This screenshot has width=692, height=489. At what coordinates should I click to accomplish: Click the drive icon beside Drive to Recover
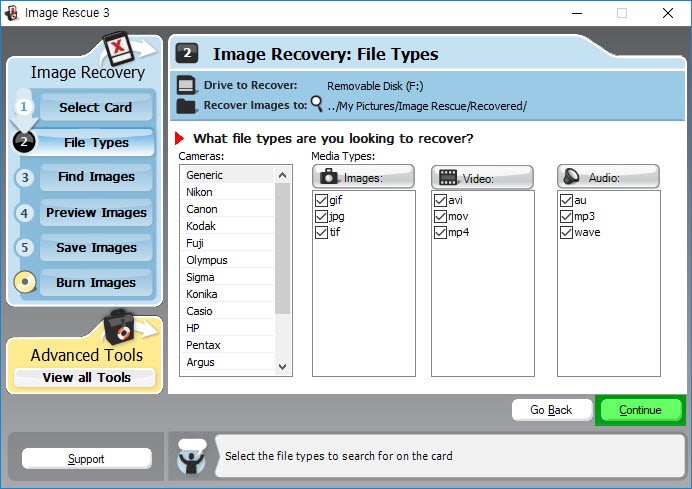[x=186, y=85]
